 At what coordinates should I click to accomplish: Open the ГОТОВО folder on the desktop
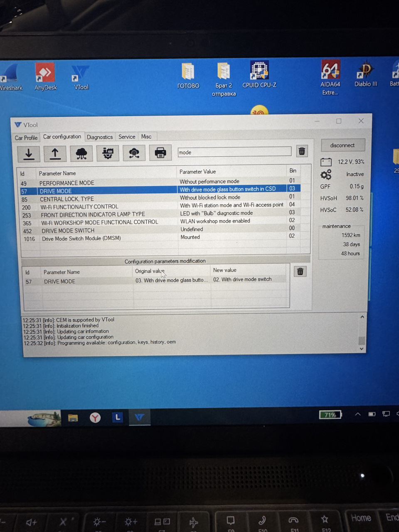pyautogui.click(x=188, y=76)
